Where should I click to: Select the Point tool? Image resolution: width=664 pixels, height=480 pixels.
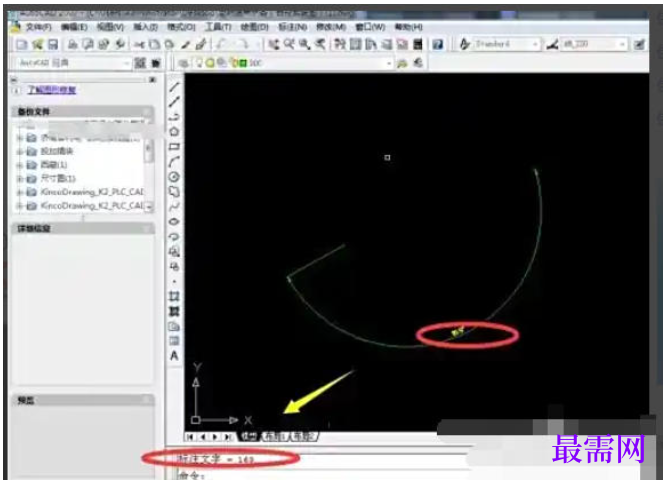tap(174, 281)
